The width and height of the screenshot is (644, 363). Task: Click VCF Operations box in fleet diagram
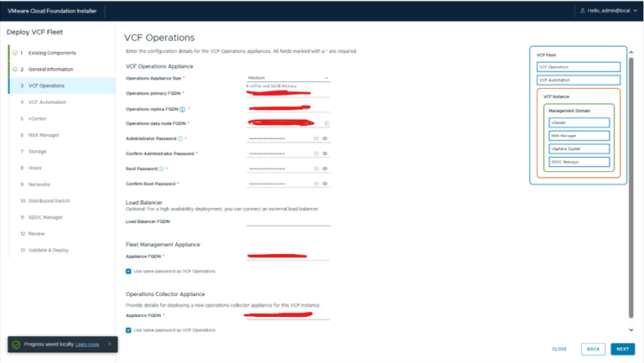579,67
